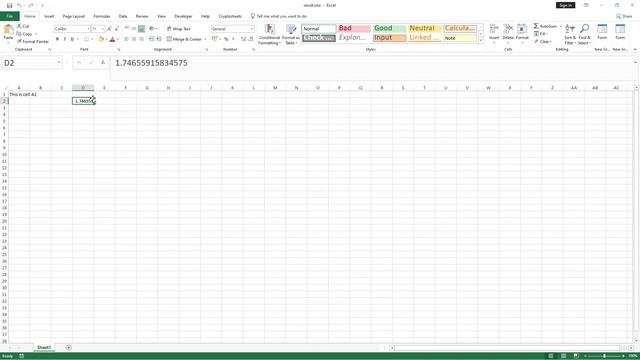The width and height of the screenshot is (640, 360).
Task: Switch to the Developer tab
Action: (x=183, y=16)
